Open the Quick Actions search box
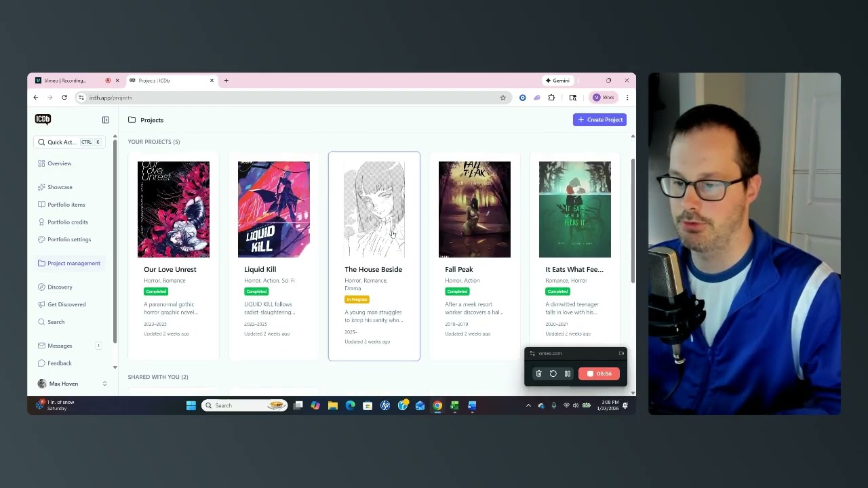Screen dimensions: 868x488 pos(69,142)
